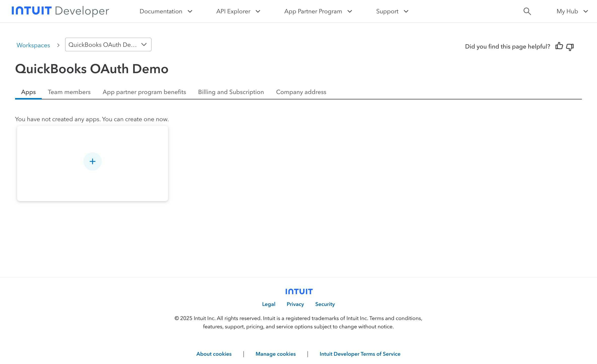
Task: Open the search magnifier icon
Action: 527,11
